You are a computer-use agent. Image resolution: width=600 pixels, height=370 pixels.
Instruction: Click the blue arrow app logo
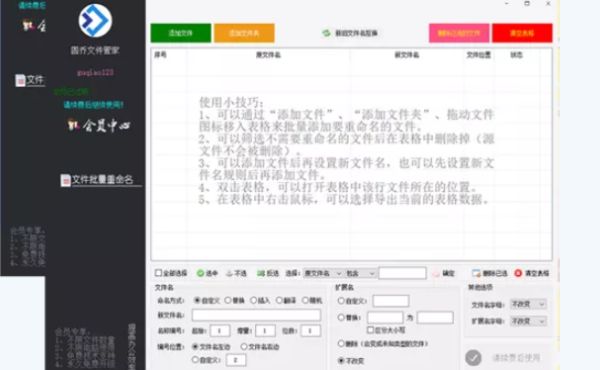(x=95, y=21)
